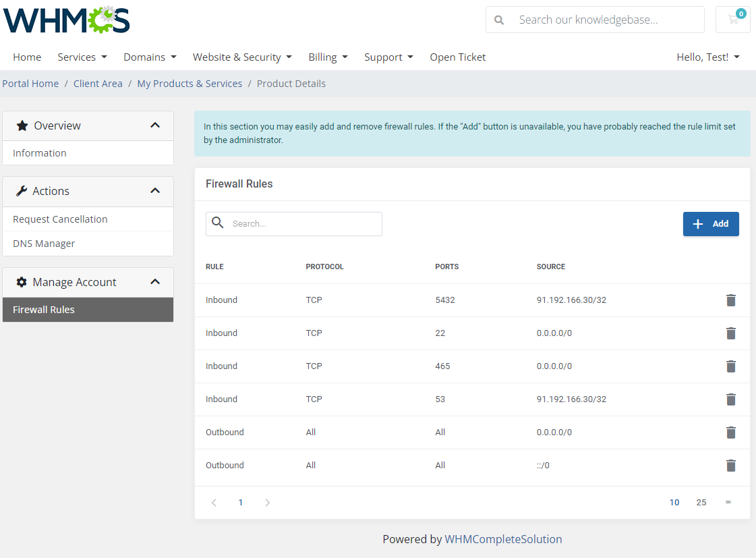Open the Support dropdown menu

pyautogui.click(x=388, y=57)
